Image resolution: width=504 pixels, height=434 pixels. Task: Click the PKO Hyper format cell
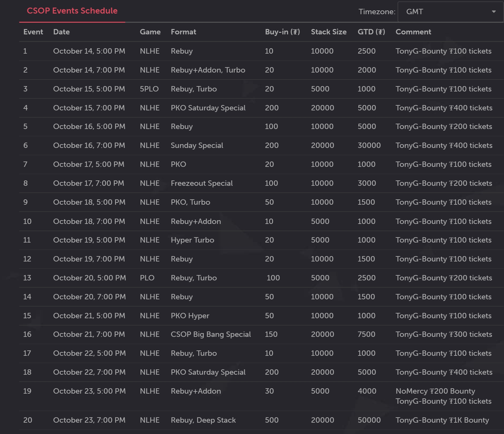coord(190,316)
